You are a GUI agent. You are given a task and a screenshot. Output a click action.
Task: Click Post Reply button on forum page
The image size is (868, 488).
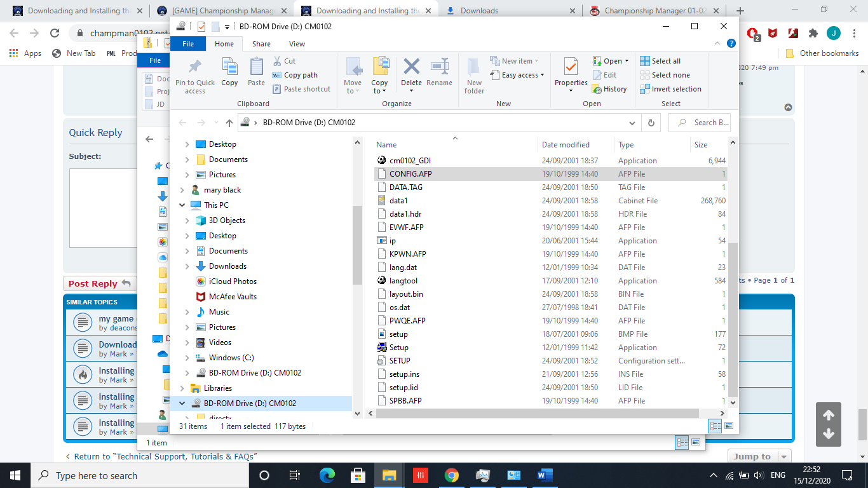[99, 283]
